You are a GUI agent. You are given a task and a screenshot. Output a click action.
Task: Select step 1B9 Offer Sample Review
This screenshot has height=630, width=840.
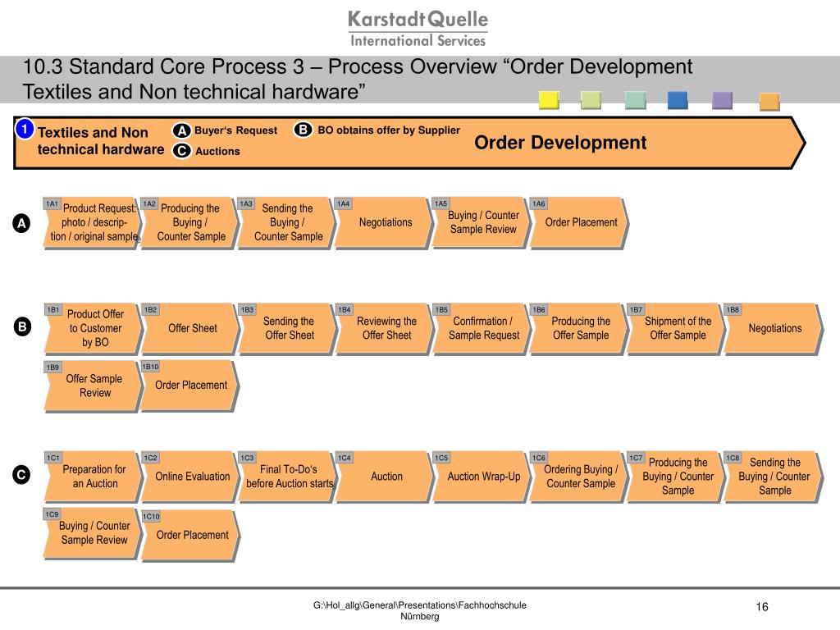(94, 386)
